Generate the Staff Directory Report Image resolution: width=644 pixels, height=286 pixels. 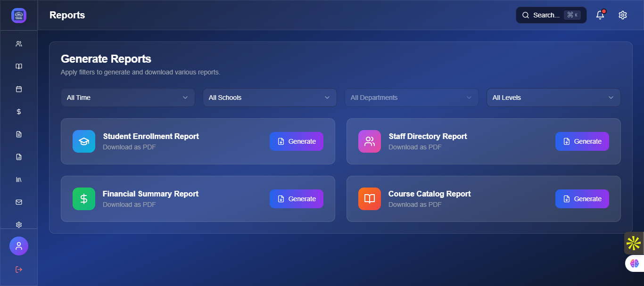[x=582, y=141]
